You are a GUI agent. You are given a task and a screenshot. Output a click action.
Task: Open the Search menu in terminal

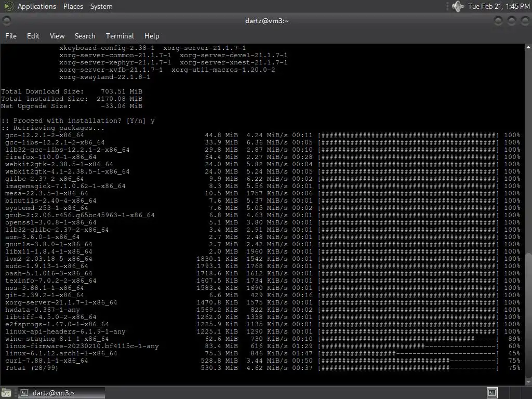[x=85, y=36]
